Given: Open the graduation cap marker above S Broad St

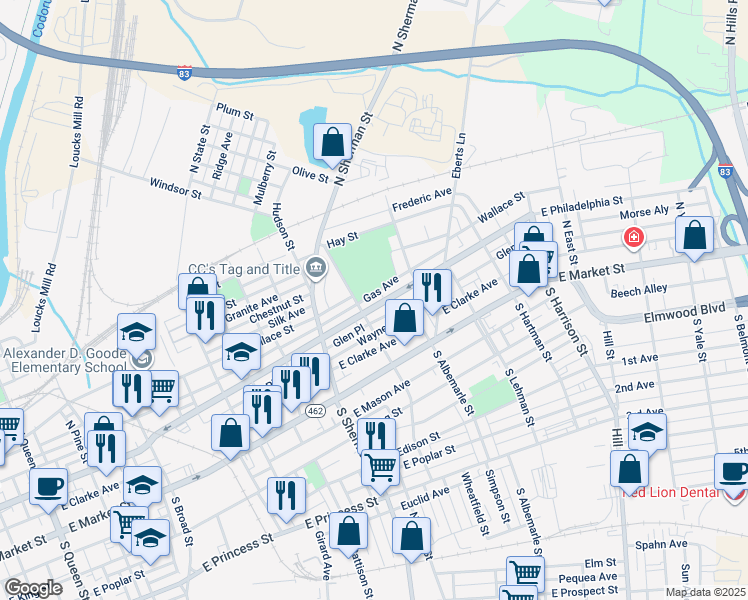Looking at the screenshot, I should pos(142,487).
